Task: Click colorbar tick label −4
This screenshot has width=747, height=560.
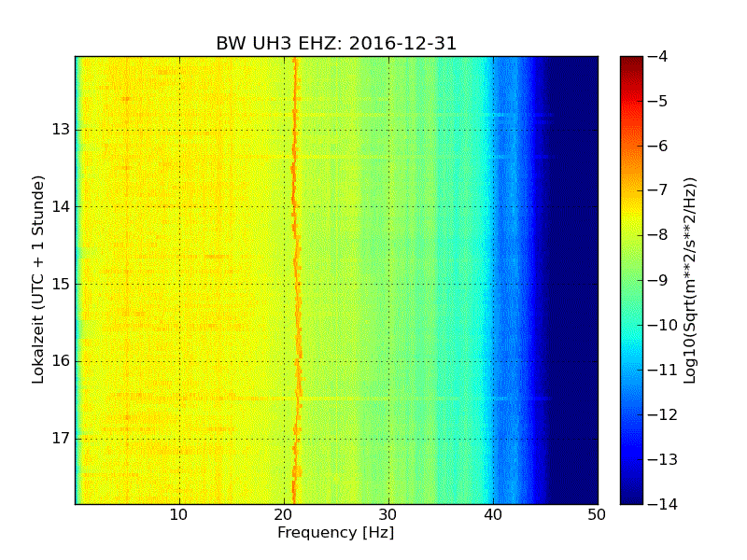Action: (658, 56)
